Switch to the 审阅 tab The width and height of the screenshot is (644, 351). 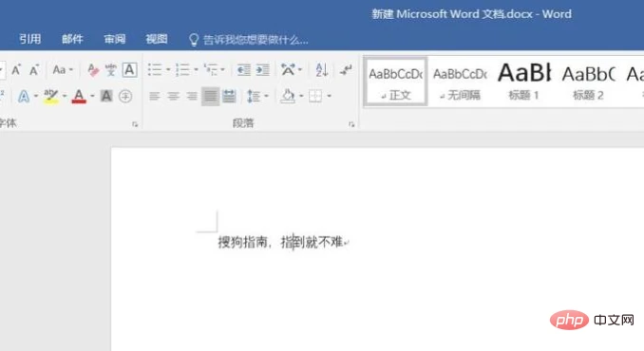click(115, 39)
